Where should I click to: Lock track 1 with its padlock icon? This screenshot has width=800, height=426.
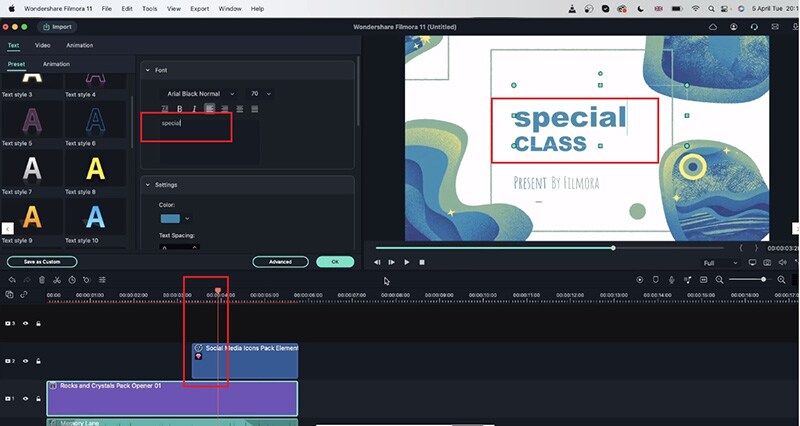(x=38, y=398)
